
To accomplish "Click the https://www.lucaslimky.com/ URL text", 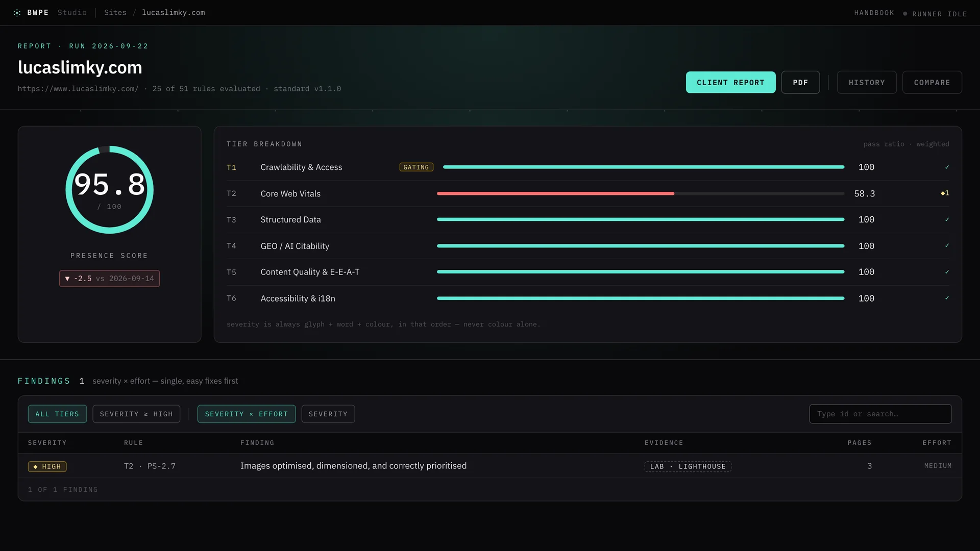I will [78, 89].
